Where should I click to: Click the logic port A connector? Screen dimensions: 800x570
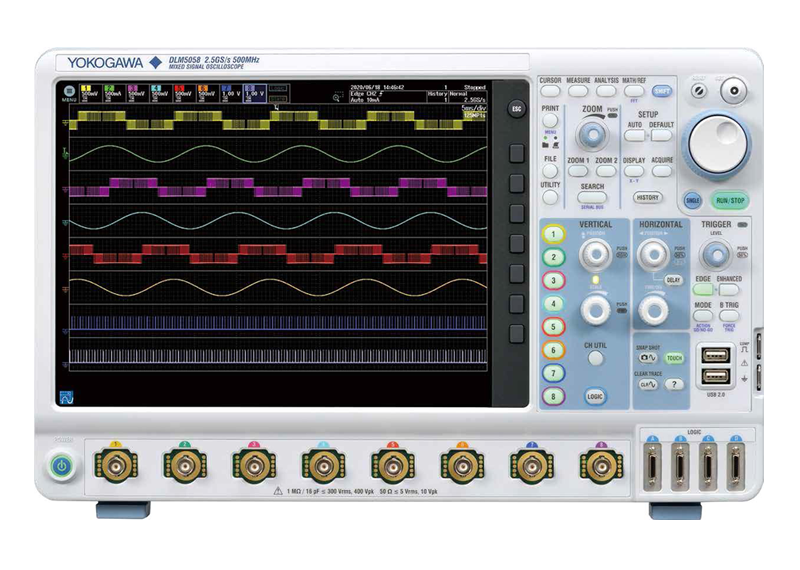[x=652, y=467]
